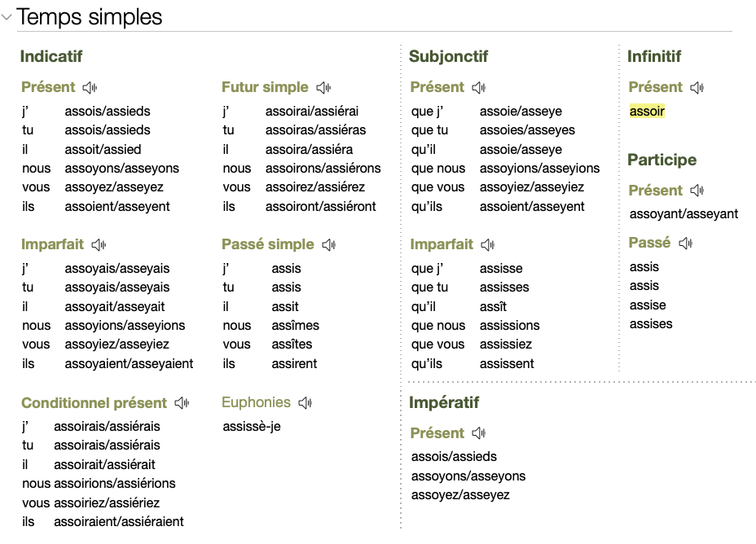Play audio for Participe Présent
Screen dimensions: 756x544
pyautogui.click(x=697, y=191)
